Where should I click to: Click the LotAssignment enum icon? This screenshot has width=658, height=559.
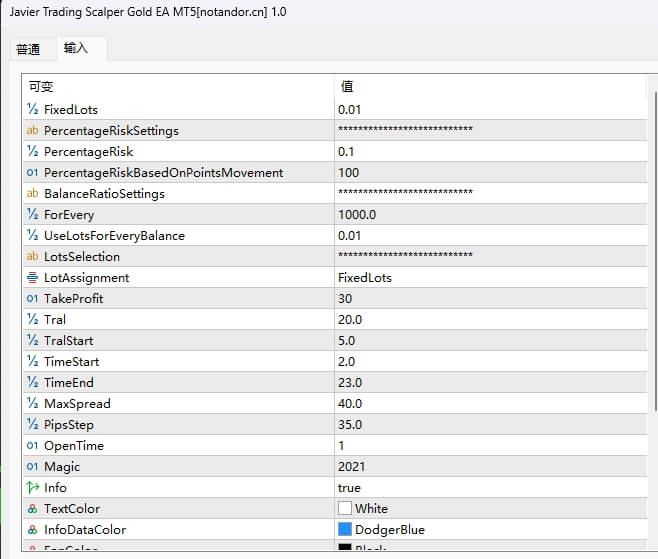33,277
